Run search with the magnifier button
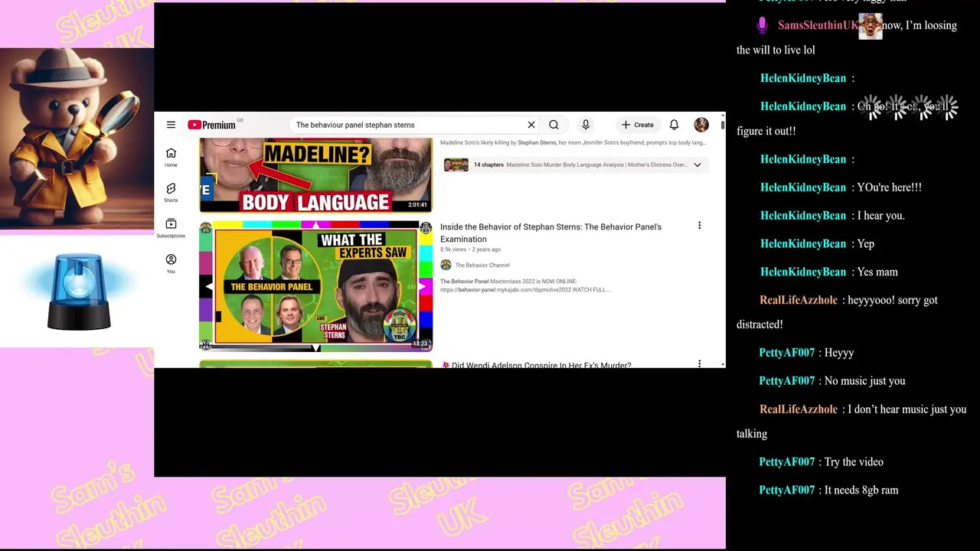Image resolution: width=980 pixels, height=551 pixels. [554, 125]
